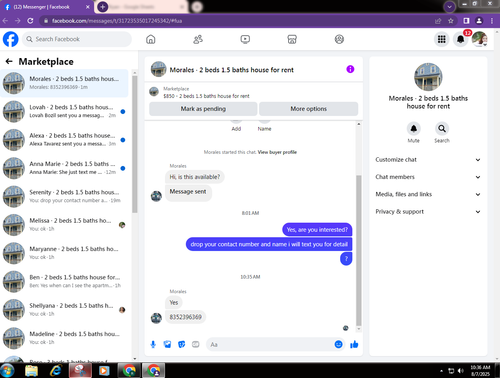The height and width of the screenshot is (378, 500).
Task: Open the Anna Marie conversation
Action: [64, 168]
